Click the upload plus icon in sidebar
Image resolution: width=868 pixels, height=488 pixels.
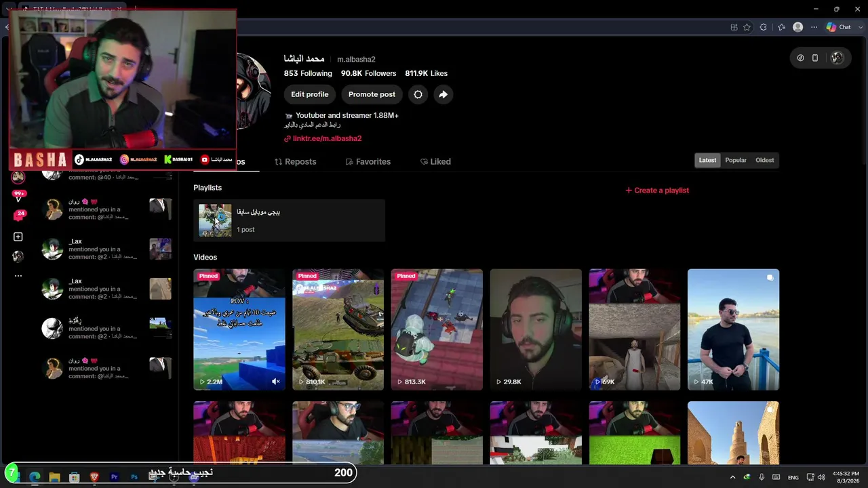pyautogui.click(x=18, y=237)
